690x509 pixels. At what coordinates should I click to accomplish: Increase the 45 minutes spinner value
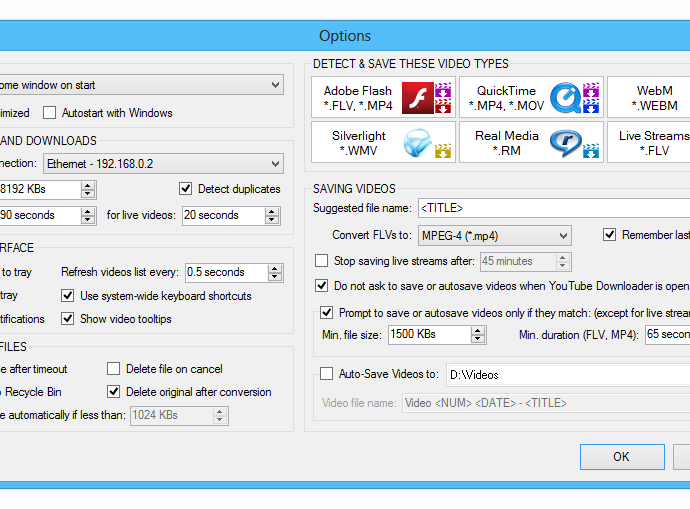[x=563, y=257]
